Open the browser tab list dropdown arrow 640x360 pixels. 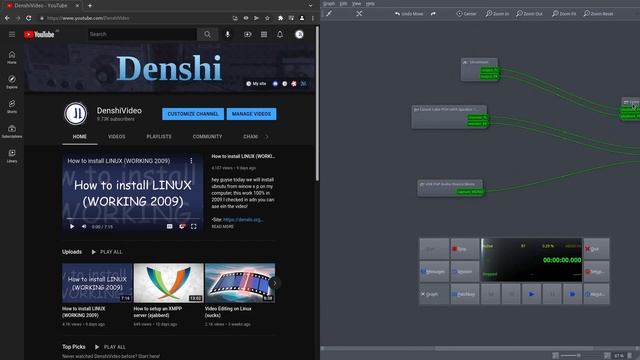tap(310, 6)
